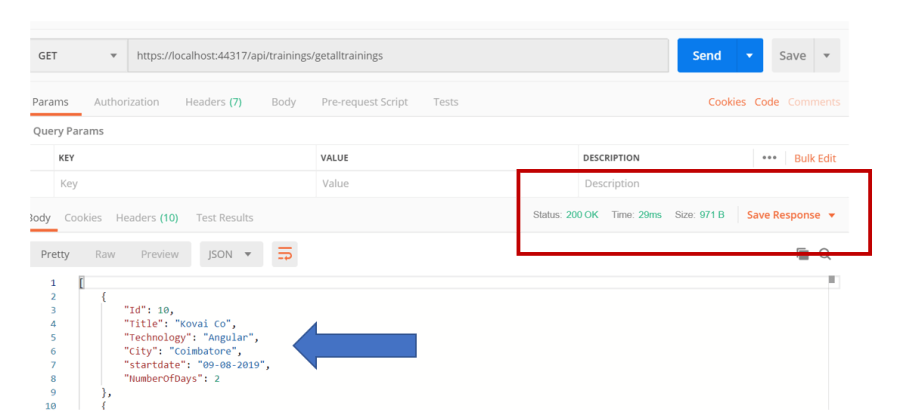Open the JSON format dropdown
The width and height of the screenshot is (900, 412).
(x=228, y=255)
